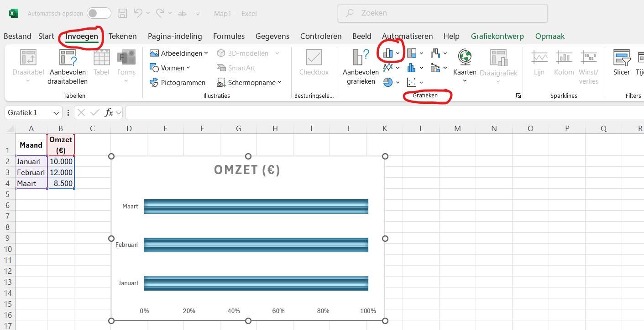Open the Afbeeldingen dropdown

point(178,53)
